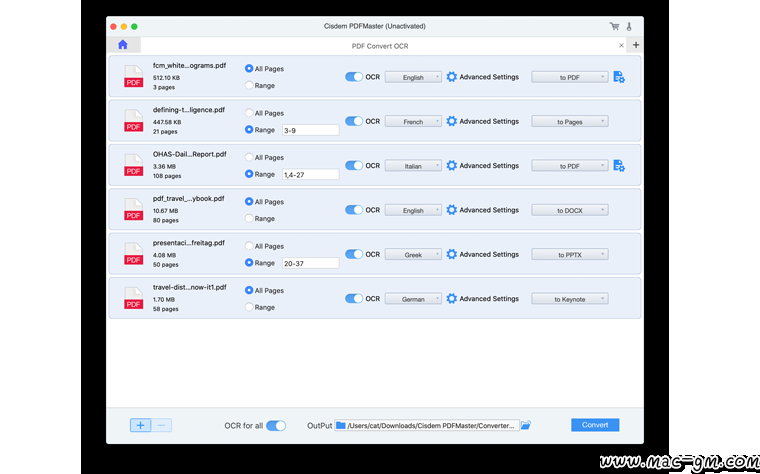The height and width of the screenshot is (474, 760).
Task: Open the German OCR language dropdown
Action: 413,299
